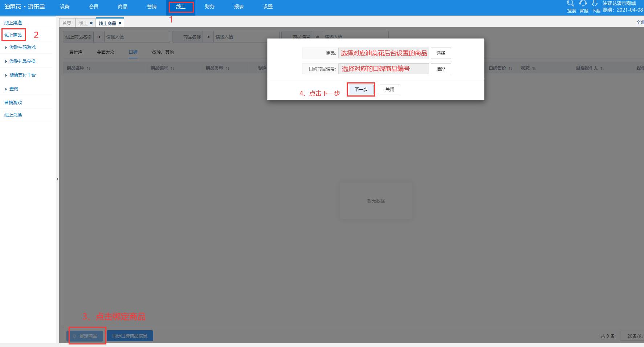Open 营销游戏 in the sidebar

pos(13,103)
